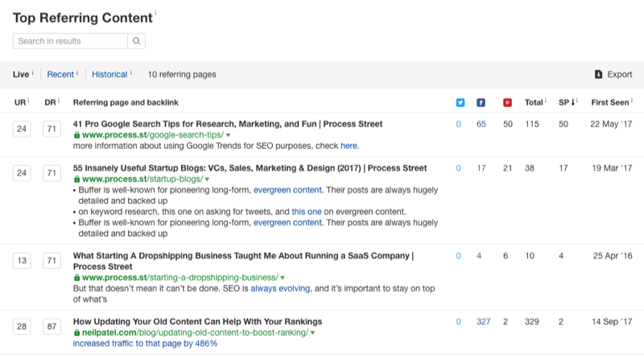Click the Twitter column icon
This screenshot has width=644, height=356.
(x=460, y=103)
